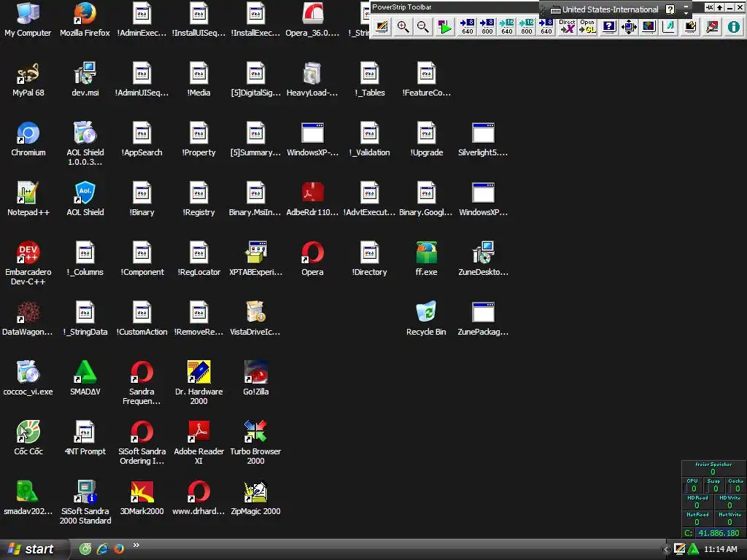
Task: Select the Chromium desktop shortcut
Action: click(x=28, y=139)
